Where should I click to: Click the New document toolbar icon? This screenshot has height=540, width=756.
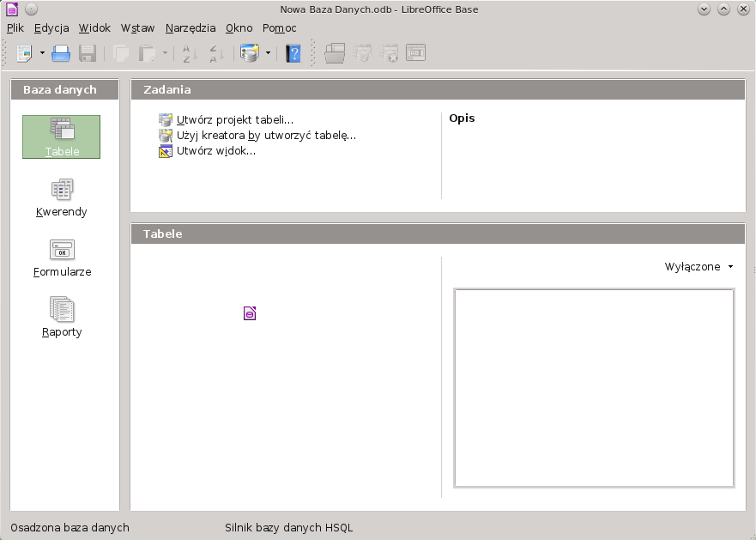coord(24,53)
